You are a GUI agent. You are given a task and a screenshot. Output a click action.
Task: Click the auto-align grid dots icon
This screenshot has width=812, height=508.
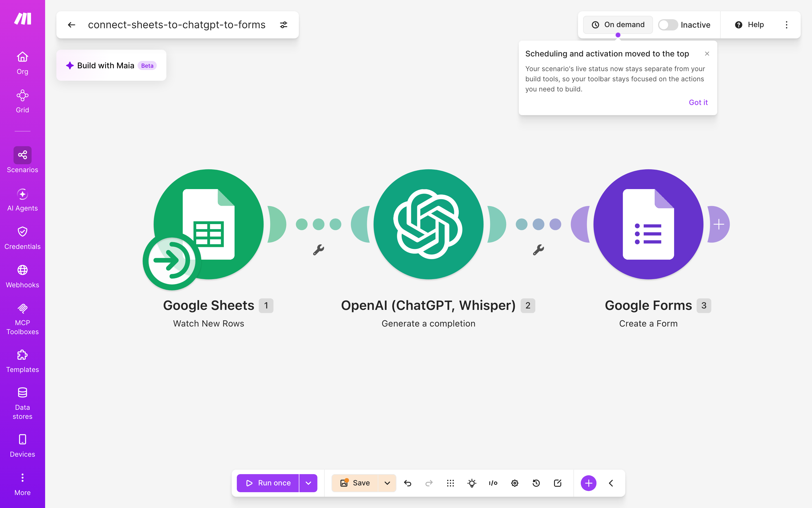pos(450,483)
